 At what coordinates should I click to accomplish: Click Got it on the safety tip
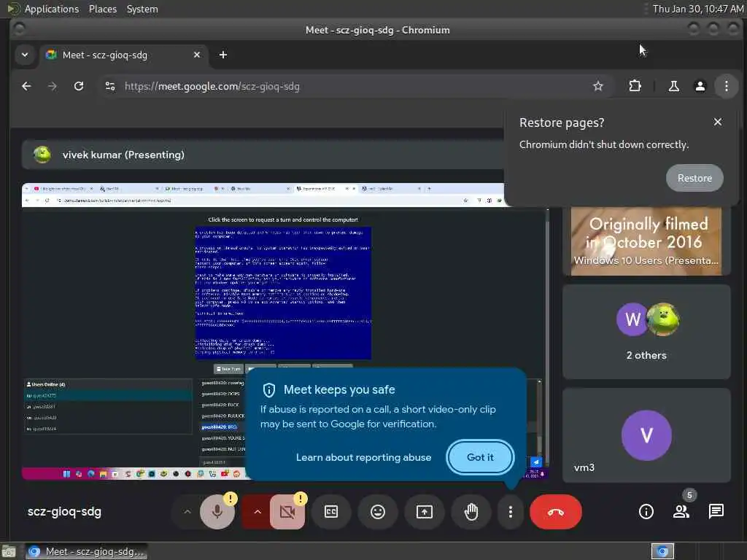point(480,457)
